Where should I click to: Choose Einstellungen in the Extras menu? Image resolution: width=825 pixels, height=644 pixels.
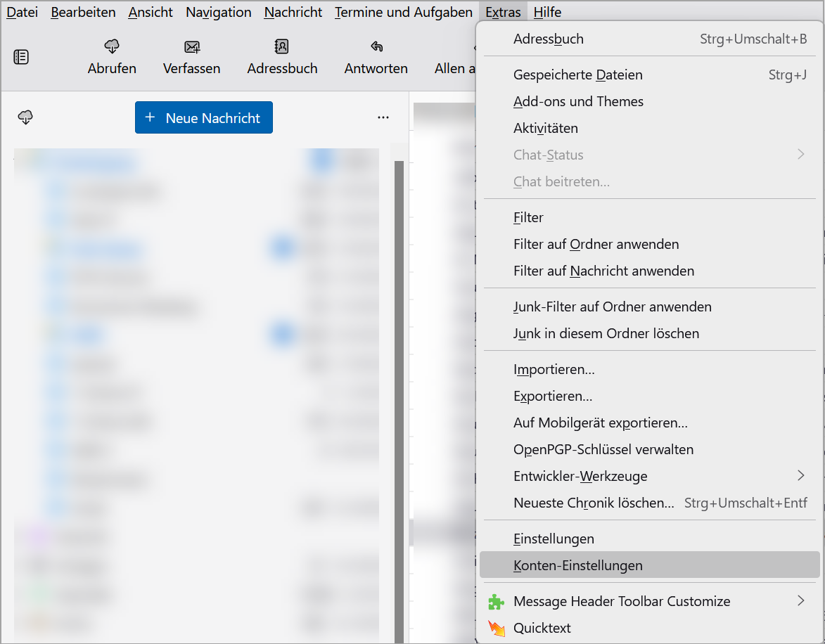coord(554,539)
